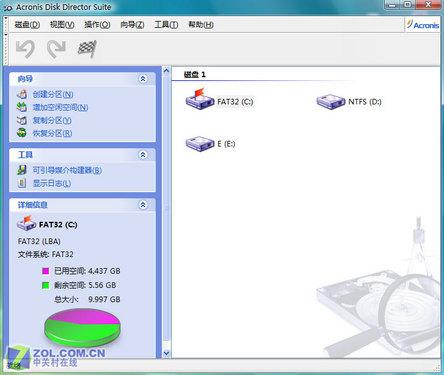Click the Undo arrow toolbar icon
This screenshot has height=375, width=444.
point(26,49)
